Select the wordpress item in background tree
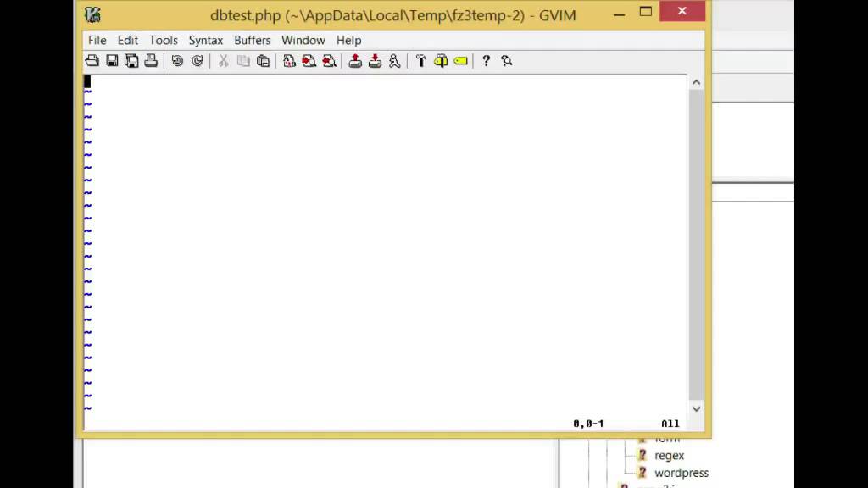Screen dimensions: 868x488 pos(682,473)
